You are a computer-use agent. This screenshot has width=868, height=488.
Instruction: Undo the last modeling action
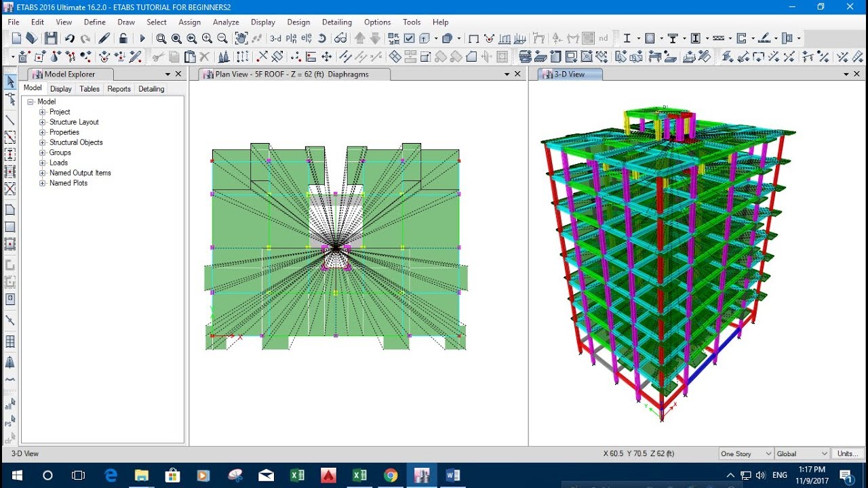tap(69, 38)
